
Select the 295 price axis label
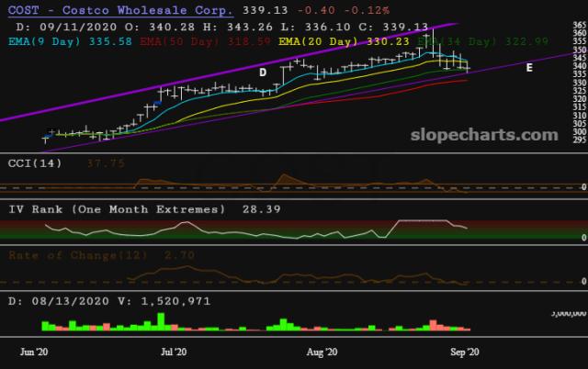click(x=580, y=140)
